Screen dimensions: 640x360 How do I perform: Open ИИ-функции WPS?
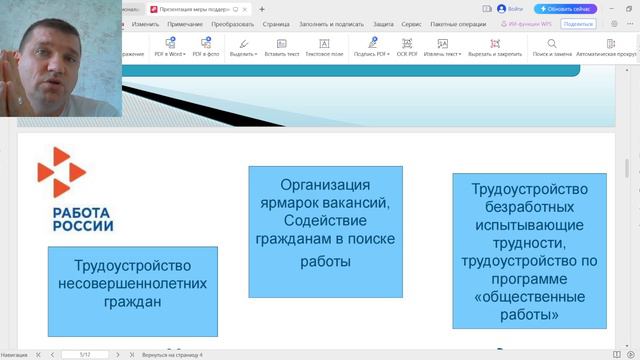(526, 24)
